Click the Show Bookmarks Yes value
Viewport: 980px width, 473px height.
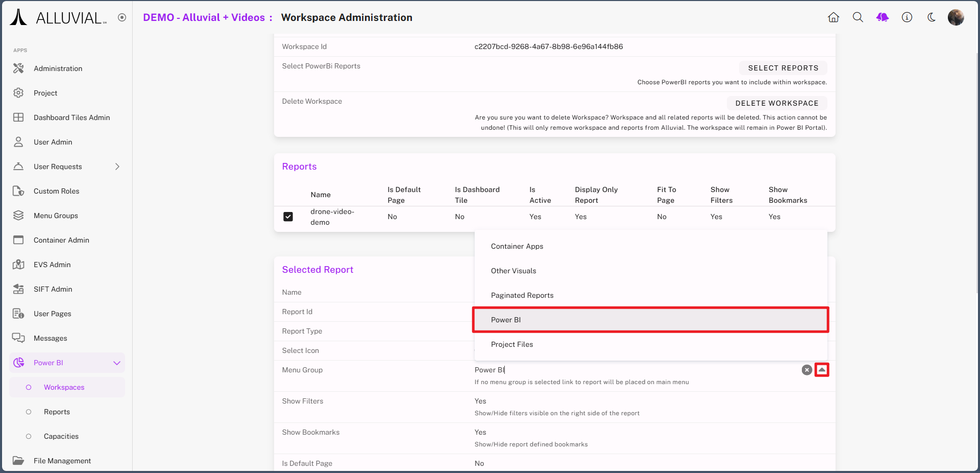tap(480, 432)
